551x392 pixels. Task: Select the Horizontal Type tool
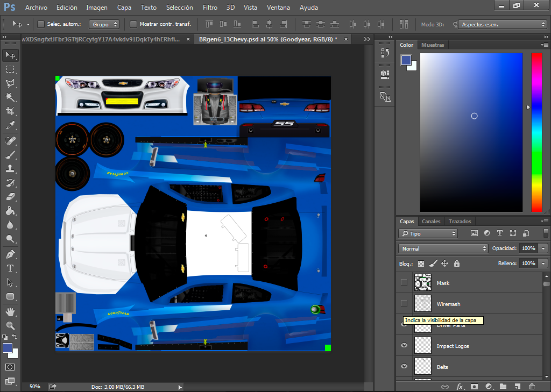pyautogui.click(x=10, y=268)
